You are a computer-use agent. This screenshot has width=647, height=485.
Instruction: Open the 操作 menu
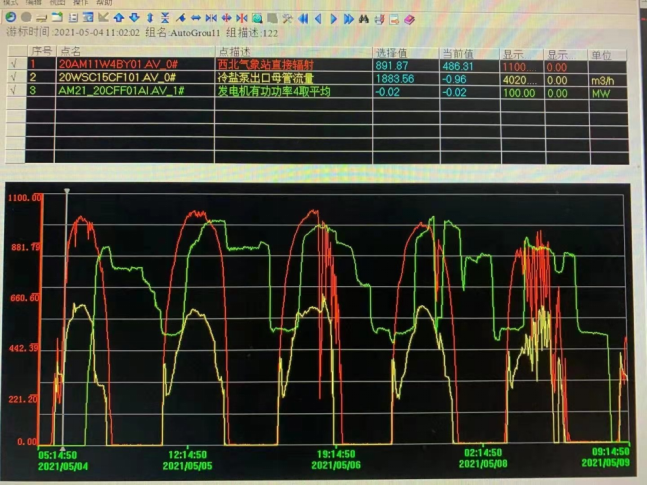pos(80,2)
